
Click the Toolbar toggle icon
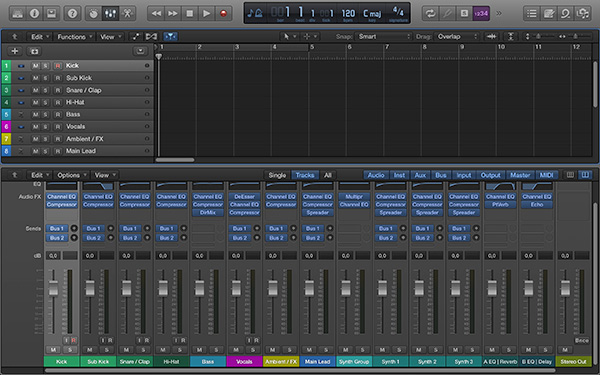(51, 14)
